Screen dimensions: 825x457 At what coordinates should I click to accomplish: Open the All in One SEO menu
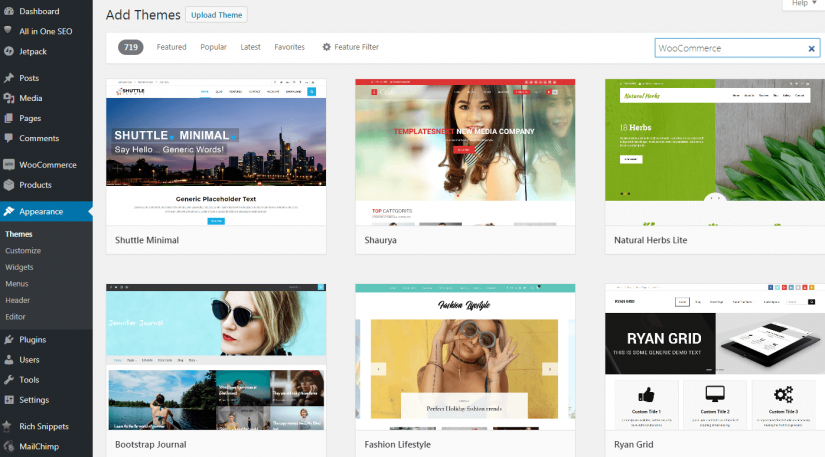point(46,31)
